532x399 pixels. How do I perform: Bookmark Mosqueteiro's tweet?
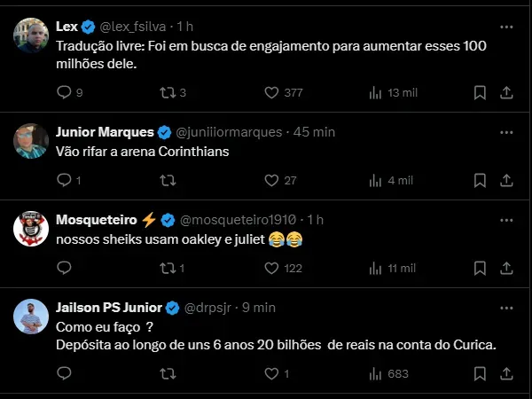coord(479,268)
